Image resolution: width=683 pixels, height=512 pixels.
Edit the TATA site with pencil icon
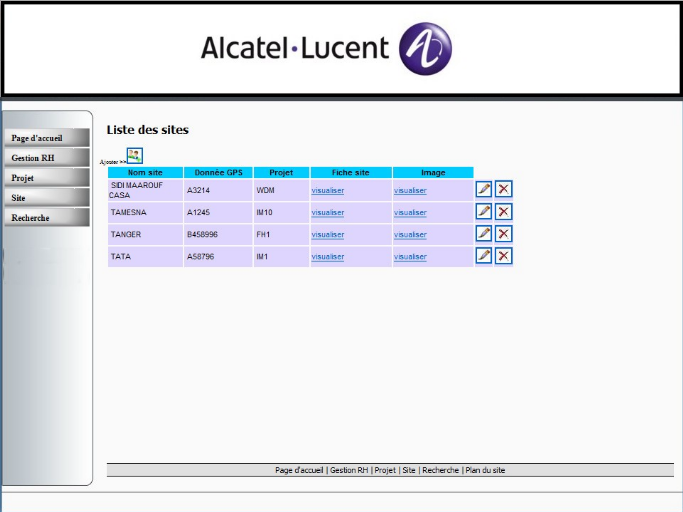click(x=484, y=256)
